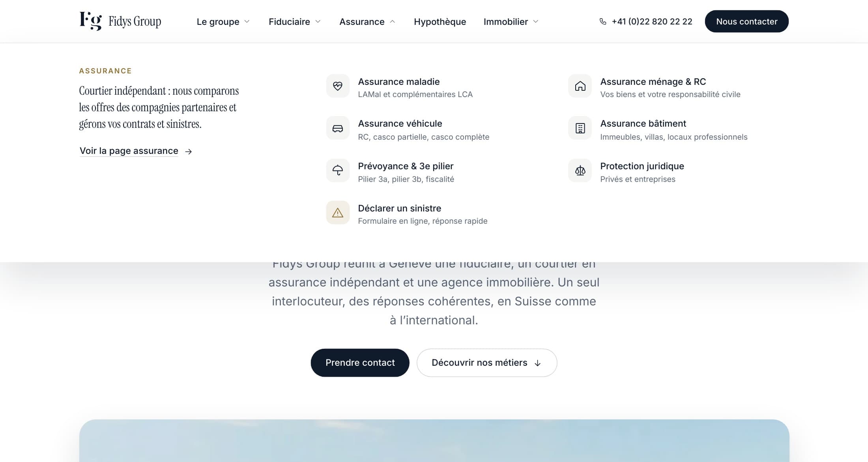The height and width of the screenshot is (462, 868).
Task: Click the Nous contacter button
Action: [746, 21]
